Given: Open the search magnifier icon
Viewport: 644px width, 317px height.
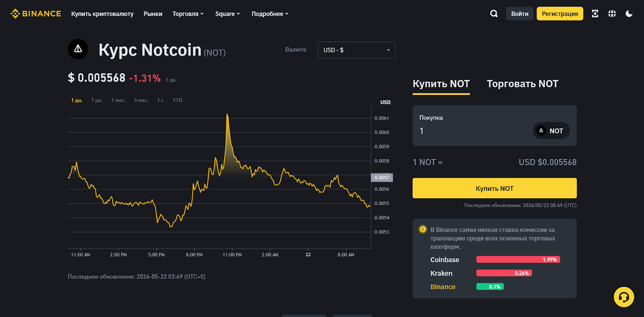Looking at the screenshot, I should 494,14.
